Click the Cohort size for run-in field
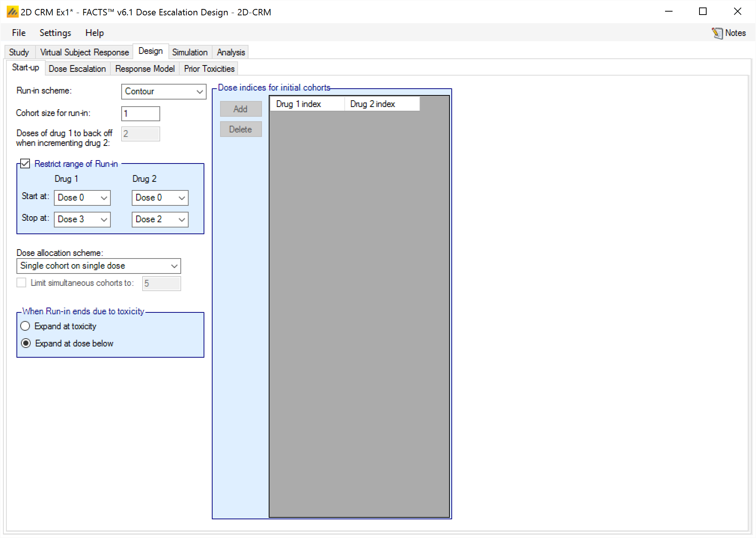The image size is (756, 538). coord(140,114)
